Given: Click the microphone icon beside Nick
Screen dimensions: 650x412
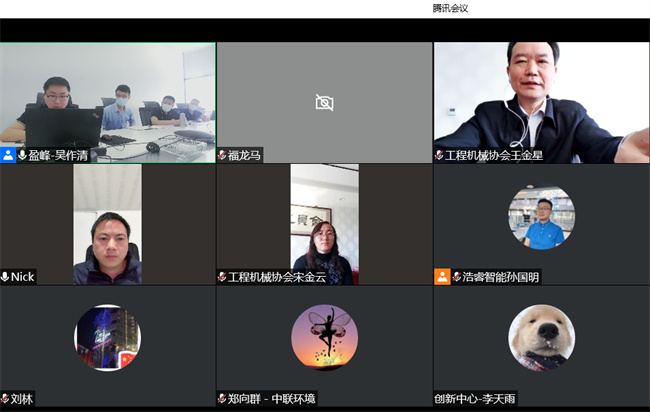Looking at the screenshot, I should coord(5,276).
